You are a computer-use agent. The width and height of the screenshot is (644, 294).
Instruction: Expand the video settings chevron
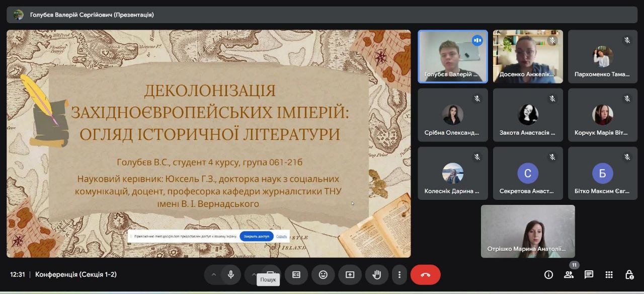pos(254,274)
